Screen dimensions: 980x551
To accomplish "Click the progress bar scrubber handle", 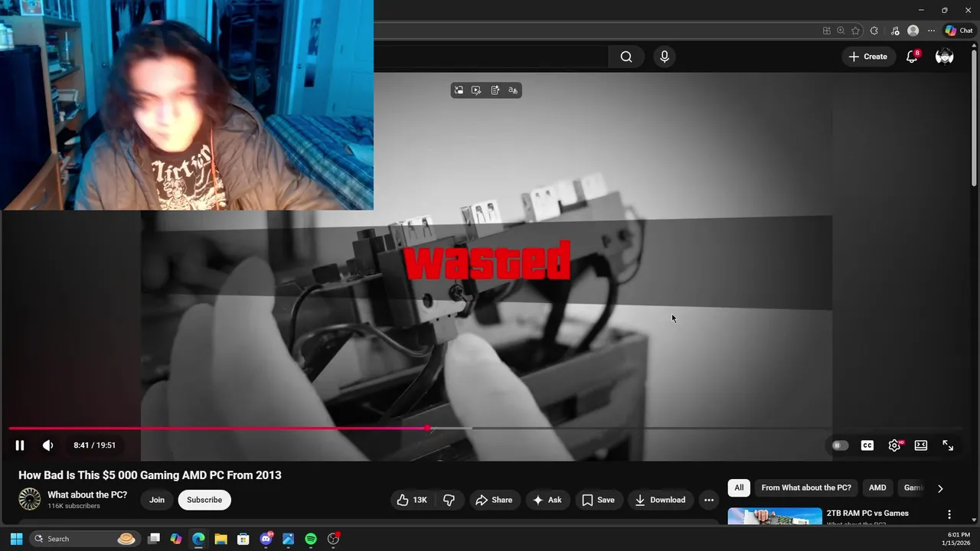I will click(x=427, y=429).
